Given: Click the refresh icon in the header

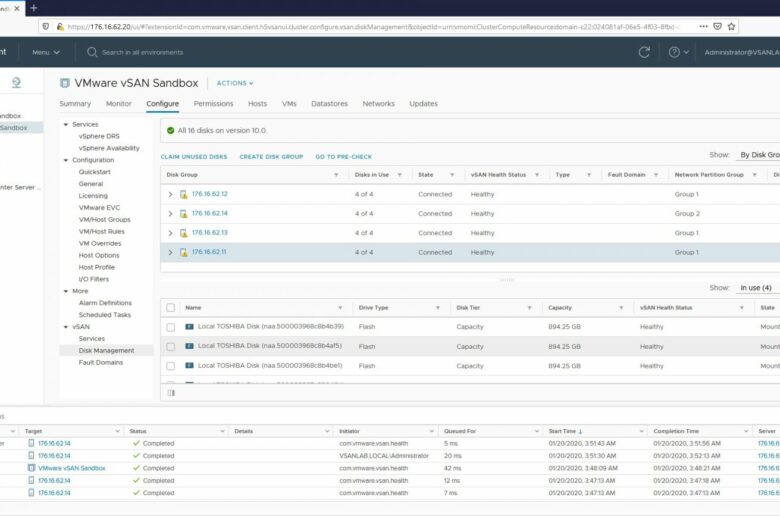Looking at the screenshot, I should pyautogui.click(x=644, y=52).
